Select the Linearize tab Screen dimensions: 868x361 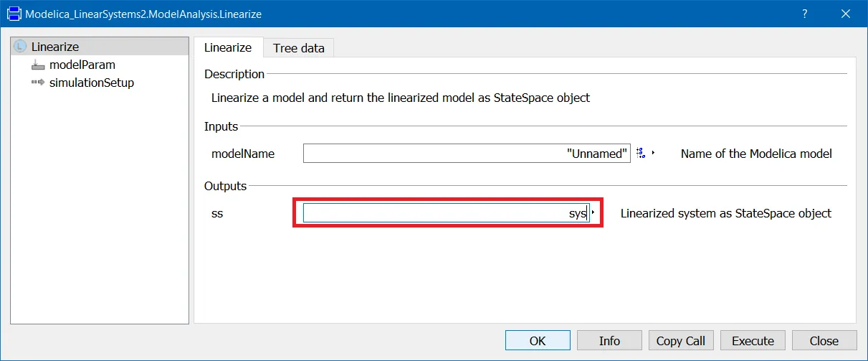pyautogui.click(x=228, y=48)
